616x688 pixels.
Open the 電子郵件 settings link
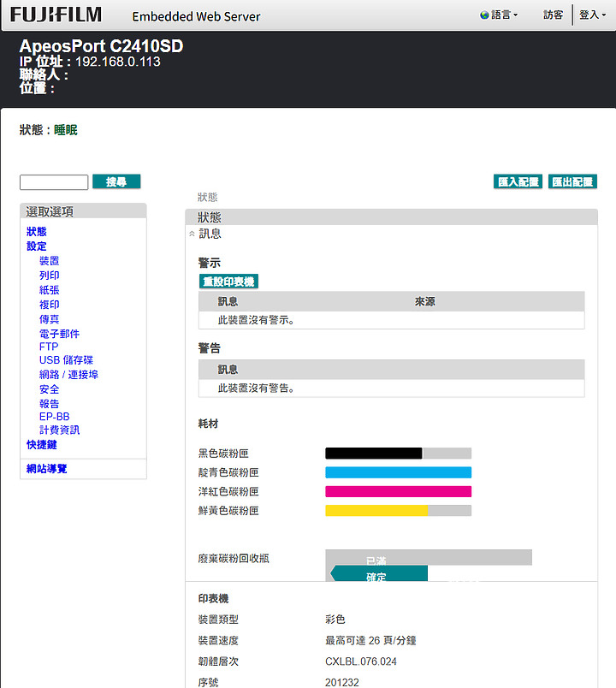[x=59, y=334]
